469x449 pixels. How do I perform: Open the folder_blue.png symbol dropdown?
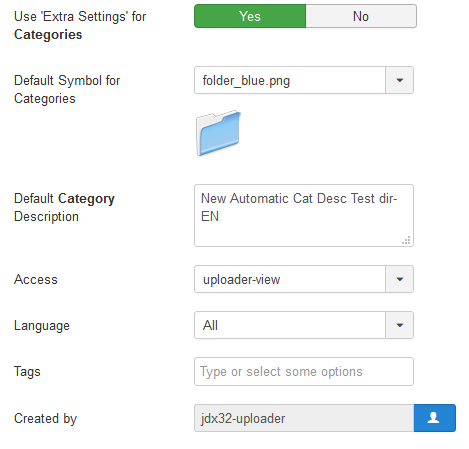click(304, 80)
